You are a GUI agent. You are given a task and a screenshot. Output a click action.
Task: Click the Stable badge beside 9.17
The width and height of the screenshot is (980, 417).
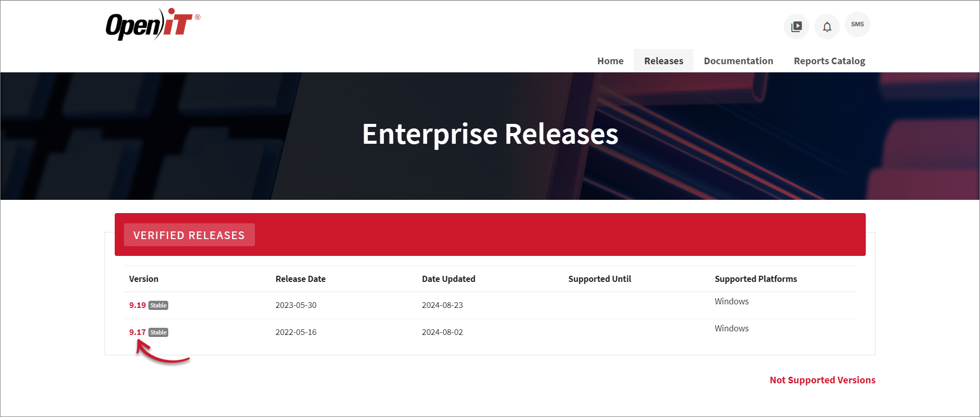point(159,332)
